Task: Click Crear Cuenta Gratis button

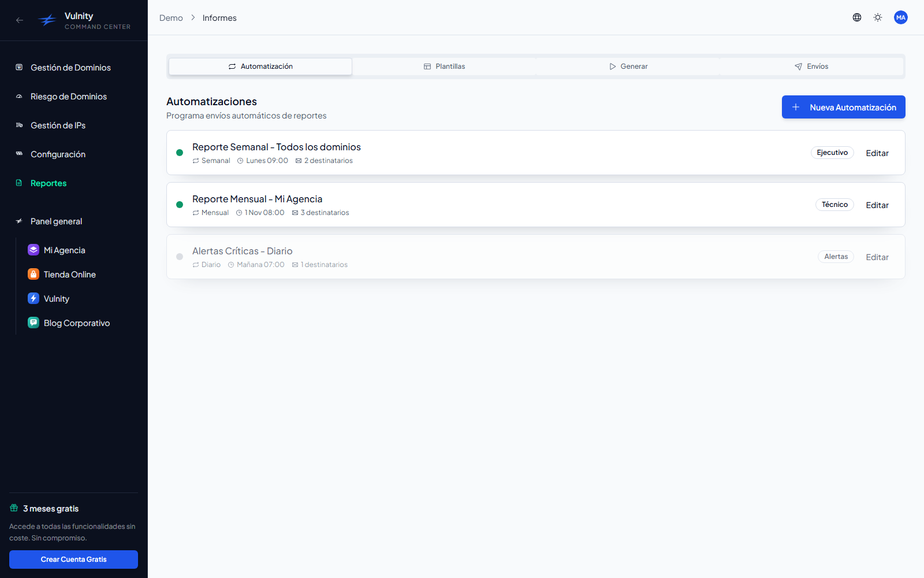Action: tap(73, 560)
